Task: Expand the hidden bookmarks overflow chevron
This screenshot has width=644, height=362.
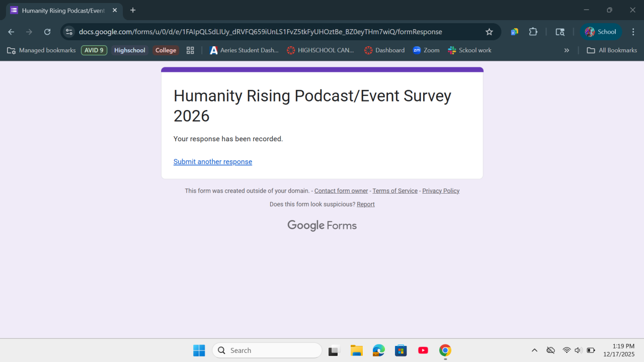Action: 567,50
